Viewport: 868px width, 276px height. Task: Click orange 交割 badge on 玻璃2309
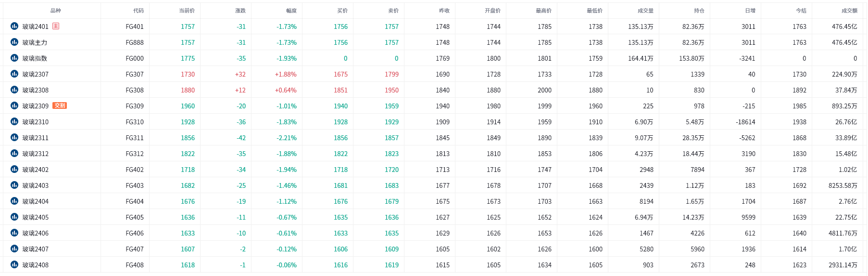pos(60,105)
